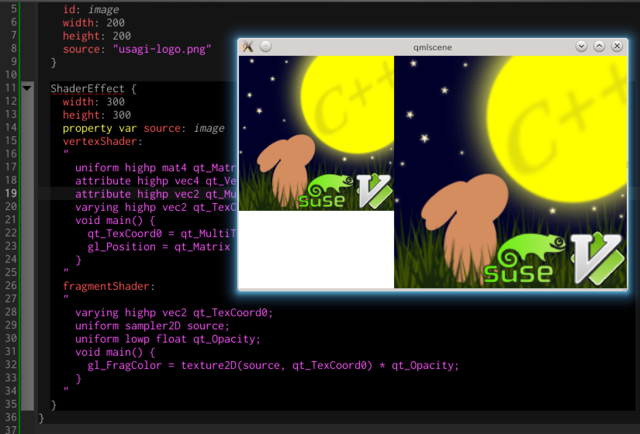Image resolution: width=640 pixels, height=434 pixels.
Task: Click the "texture2D(source, qt_TexCoord0)" call
Action: [x=277, y=365]
